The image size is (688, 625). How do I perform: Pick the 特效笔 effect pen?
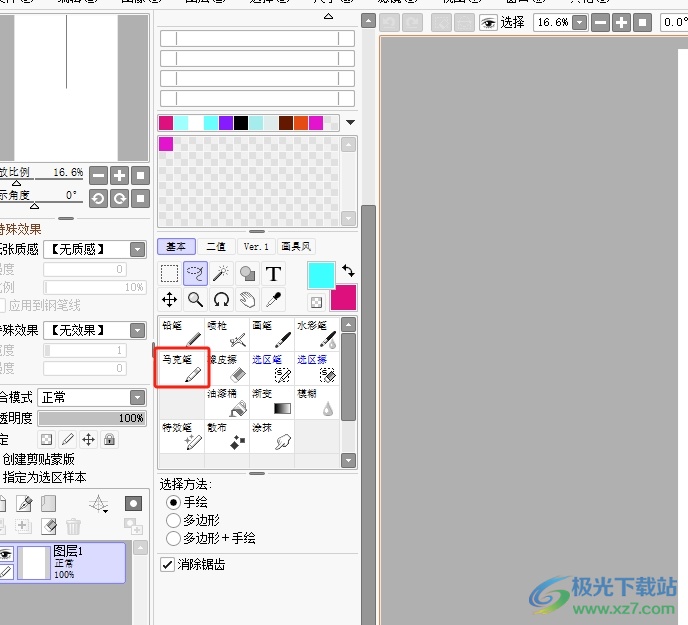click(182, 436)
